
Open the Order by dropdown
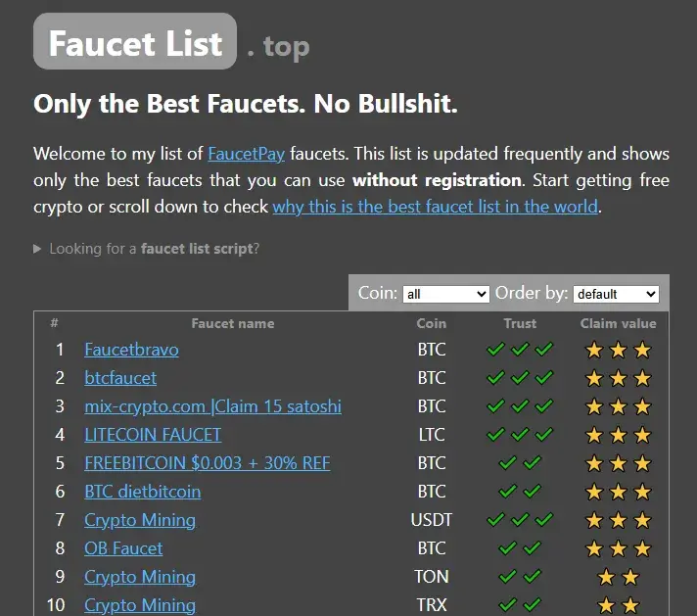(616, 294)
